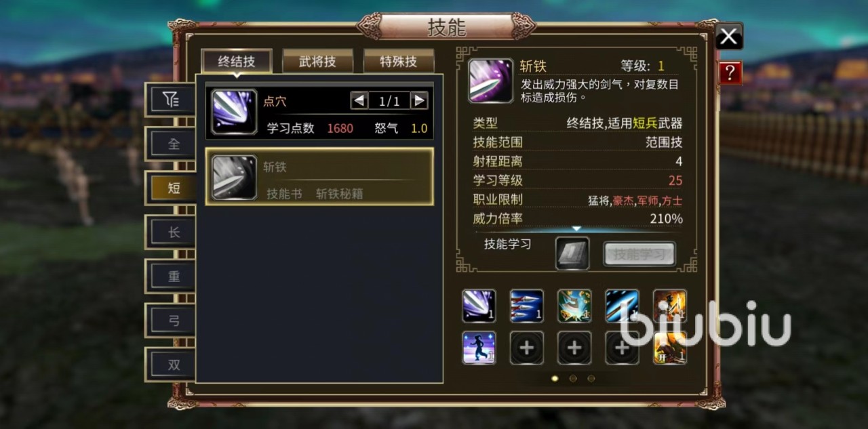Click the running figure skill slot icon
This screenshot has height=429, width=868.
(479, 348)
